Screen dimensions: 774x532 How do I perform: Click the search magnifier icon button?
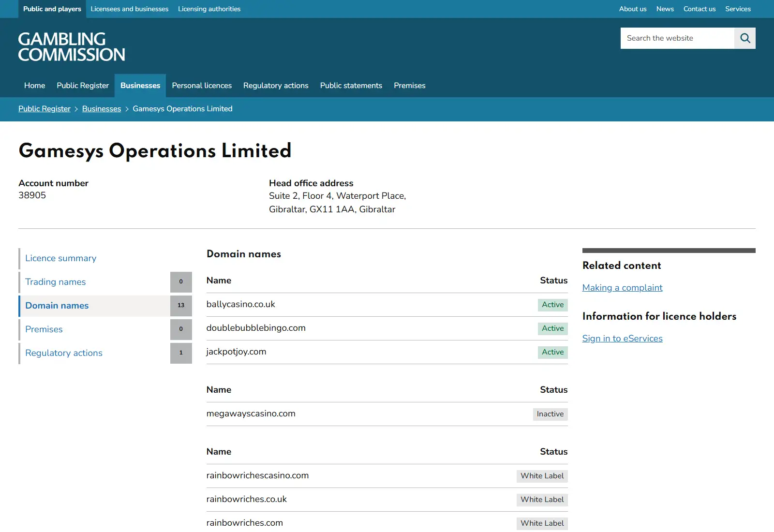[x=745, y=38]
